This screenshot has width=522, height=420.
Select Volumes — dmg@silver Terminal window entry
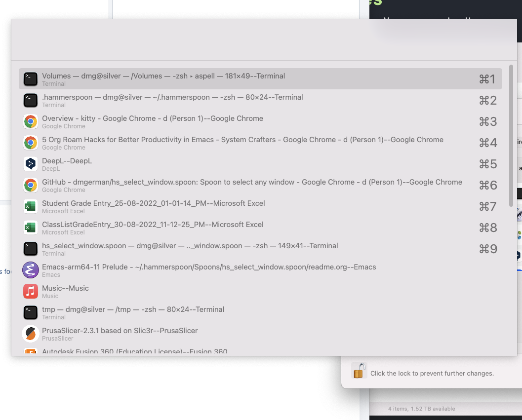tap(260, 79)
